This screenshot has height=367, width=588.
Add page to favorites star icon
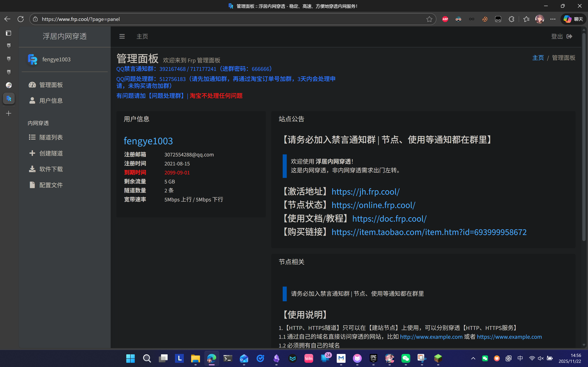(x=429, y=19)
